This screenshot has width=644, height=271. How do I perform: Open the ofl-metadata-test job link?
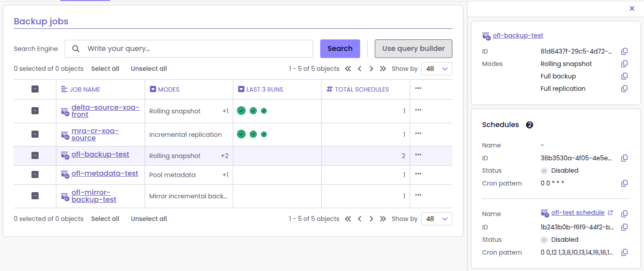(105, 174)
